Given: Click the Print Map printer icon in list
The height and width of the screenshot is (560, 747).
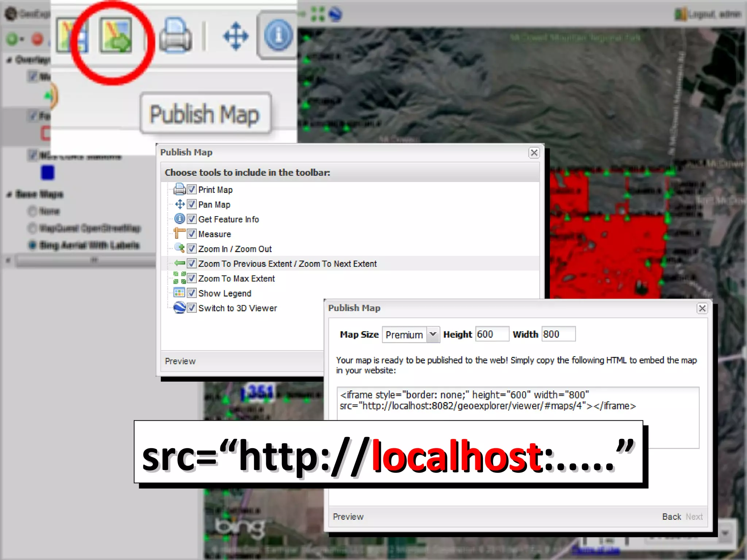Looking at the screenshot, I should pyautogui.click(x=179, y=189).
